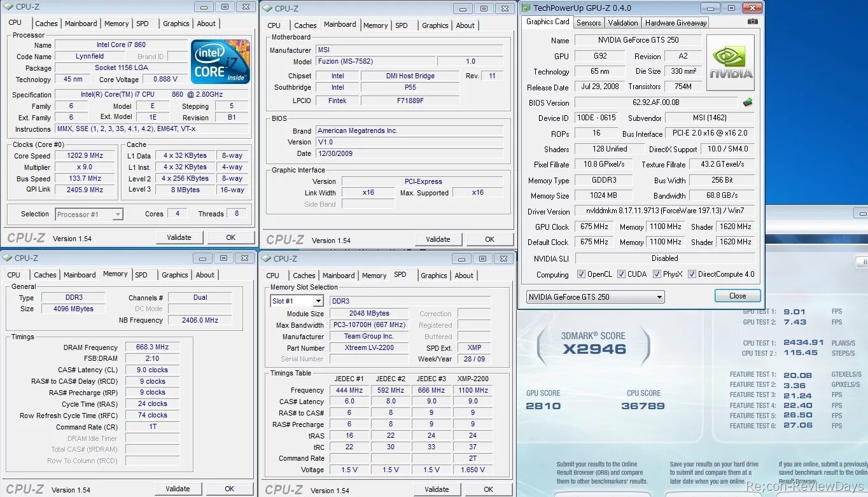
Task: Open Memory tab in the Slot #1 window
Action: click(374, 276)
